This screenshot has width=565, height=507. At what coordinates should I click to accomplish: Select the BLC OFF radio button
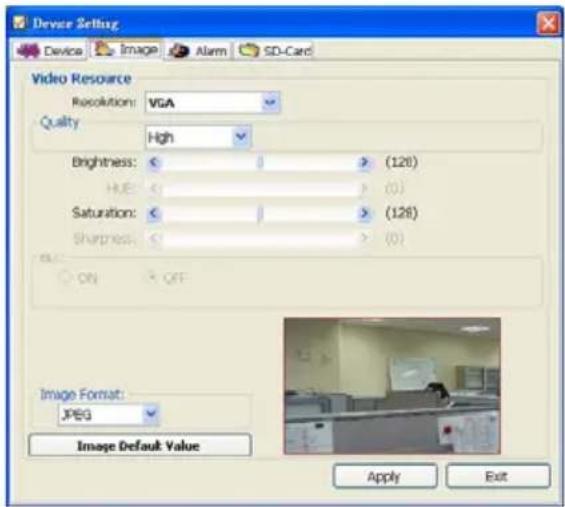click(152, 277)
